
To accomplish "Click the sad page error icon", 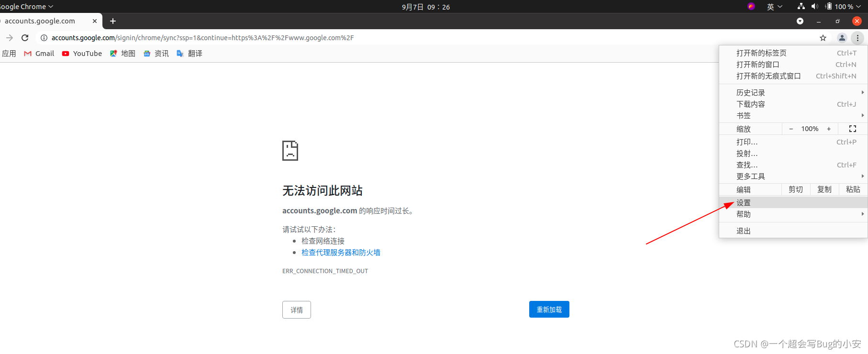I will pyautogui.click(x=290, y=151).
